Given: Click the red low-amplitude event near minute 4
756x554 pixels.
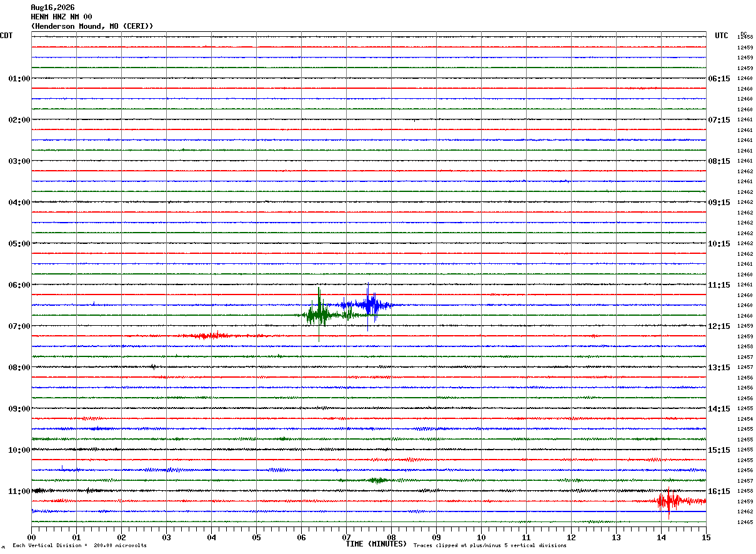Looking at the screenshot, I should click(210, 336).
